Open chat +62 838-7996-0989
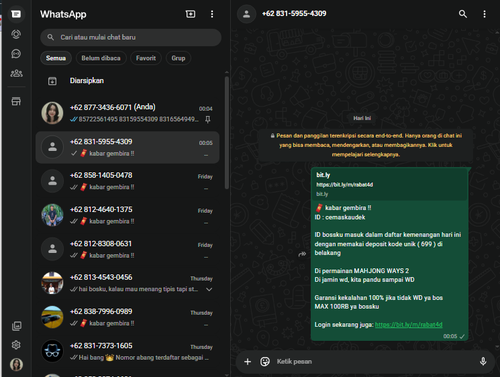Screen dimensions: 500x377 tap(127, 317)
